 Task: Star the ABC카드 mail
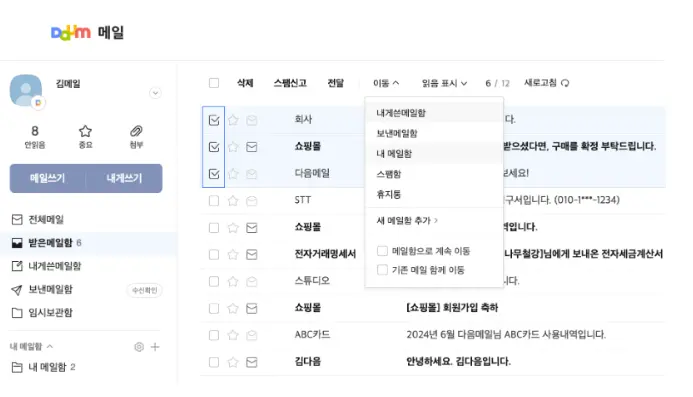233,336
